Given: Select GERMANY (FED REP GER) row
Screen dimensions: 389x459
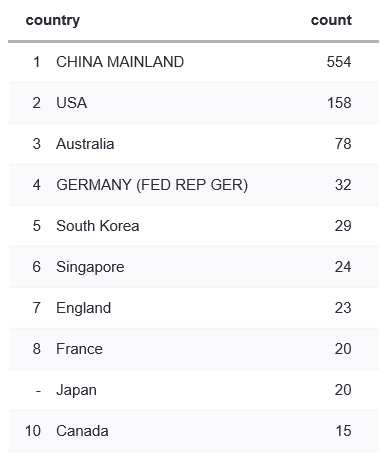Looking at the screenshot, I should (x=194, y=185).
